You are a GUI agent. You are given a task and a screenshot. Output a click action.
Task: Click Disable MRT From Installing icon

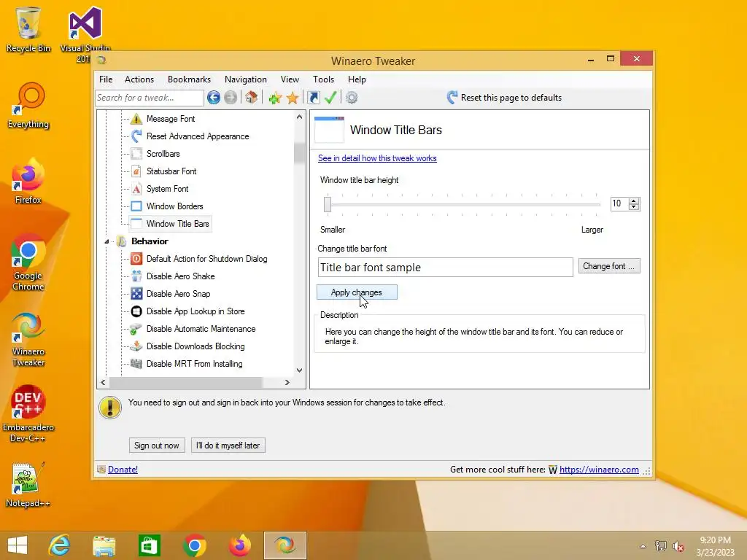click(x=136, y=364)
